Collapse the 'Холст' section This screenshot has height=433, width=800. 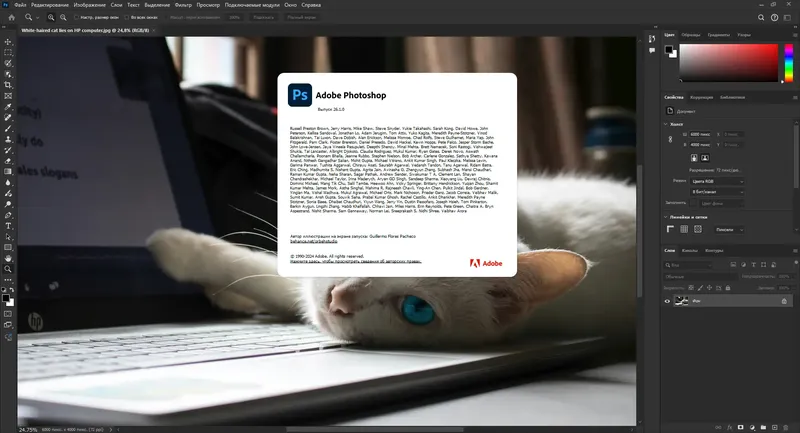[x=666, y=124]
